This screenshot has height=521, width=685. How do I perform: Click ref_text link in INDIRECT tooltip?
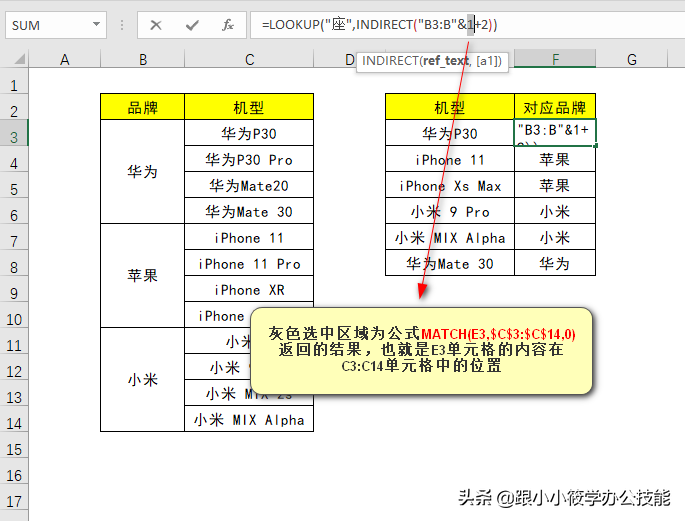[446, 61]
